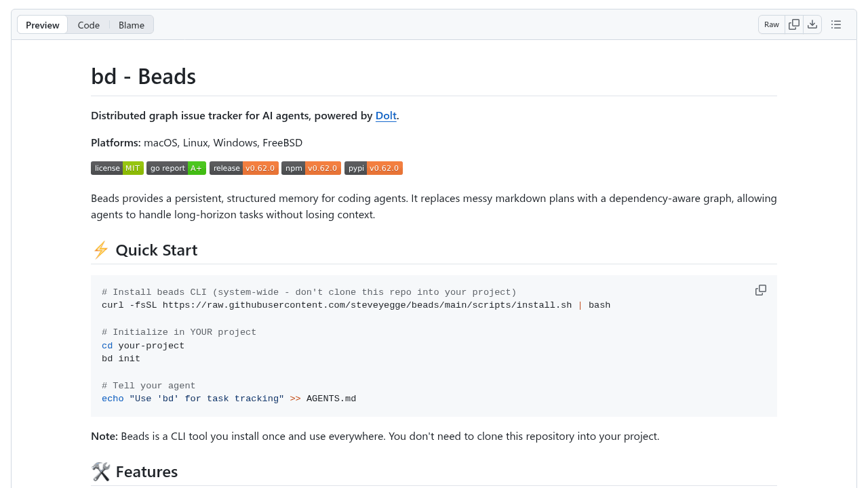Click the go report A+ badge

click(176, 167)
